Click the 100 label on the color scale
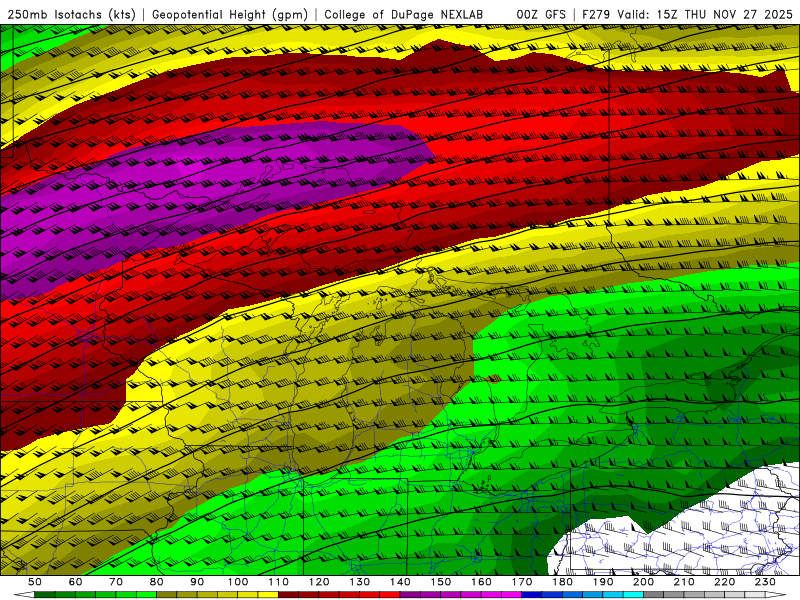 click(x=238, y=582)
